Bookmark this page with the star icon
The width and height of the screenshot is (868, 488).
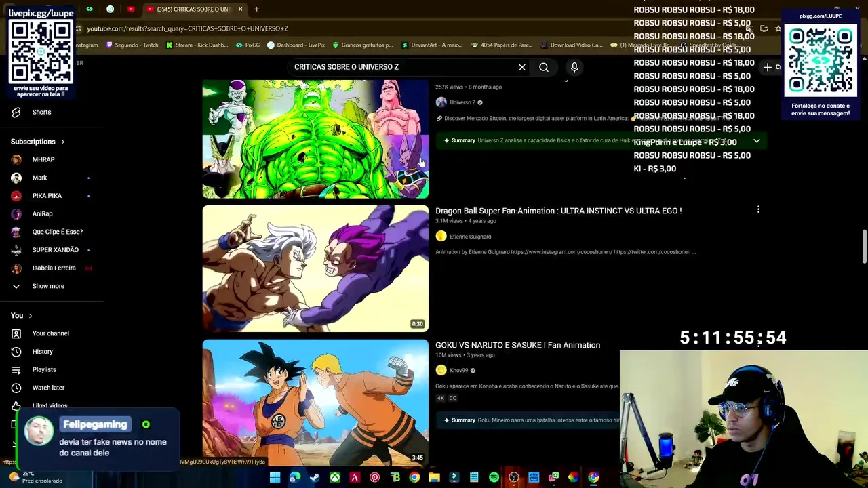click(778, 28)
